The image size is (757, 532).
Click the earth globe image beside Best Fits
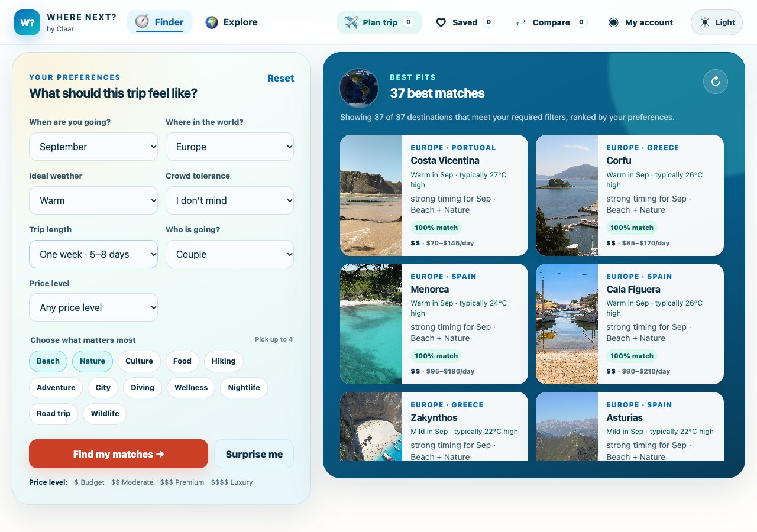tap(359, 88)
